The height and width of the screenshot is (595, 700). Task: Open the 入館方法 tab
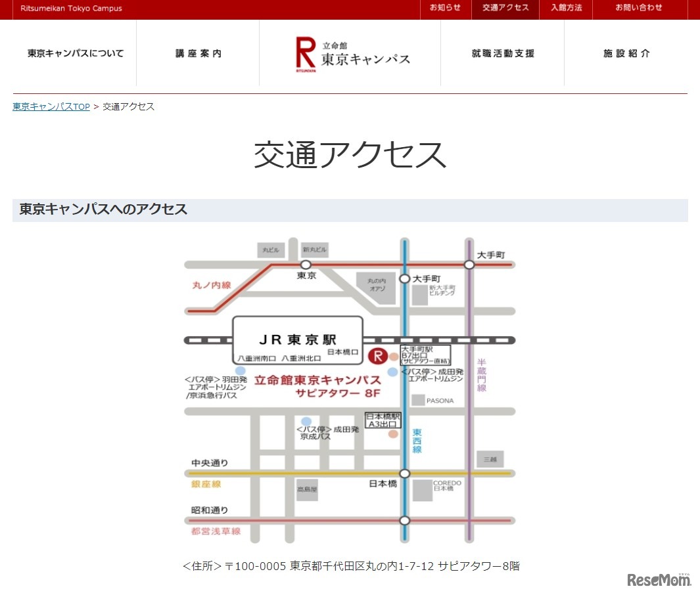(x=566, y=8)
